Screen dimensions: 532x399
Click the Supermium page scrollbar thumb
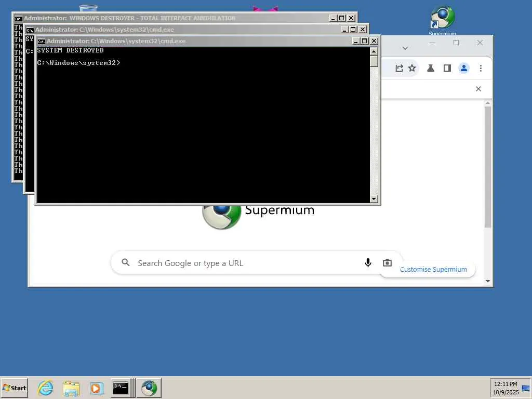[487, 167]
